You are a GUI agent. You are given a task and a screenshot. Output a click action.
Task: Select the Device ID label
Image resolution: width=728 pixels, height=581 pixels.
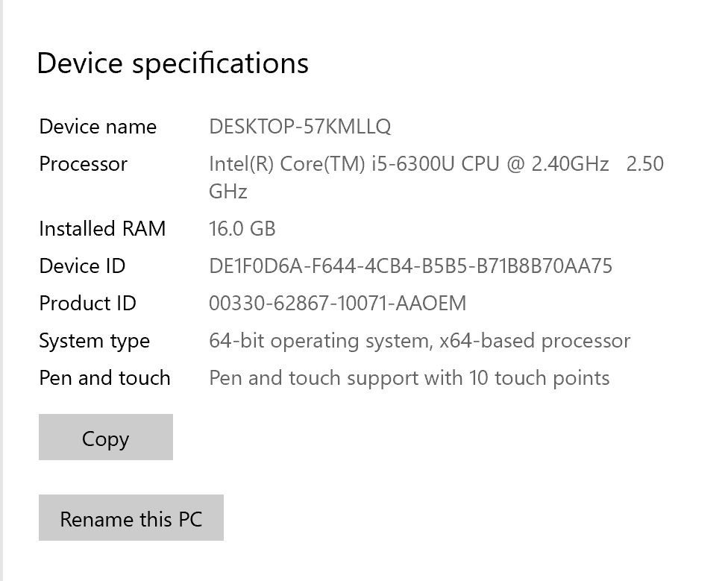coord(82,266)
